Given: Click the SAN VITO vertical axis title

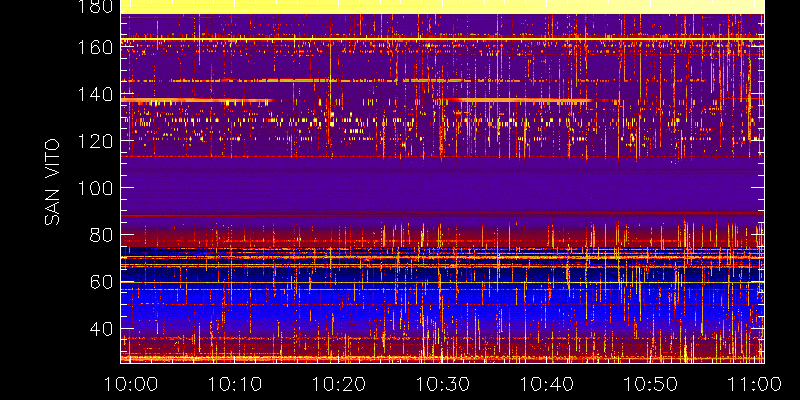Looking at the screenshot, I should coord(52,182).
